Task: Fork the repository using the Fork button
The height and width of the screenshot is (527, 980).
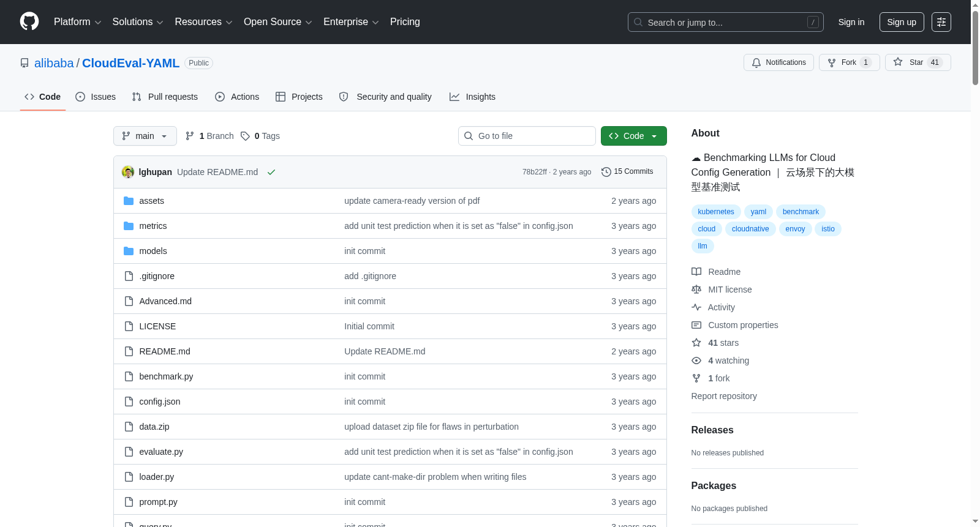Action: (849, 62)
